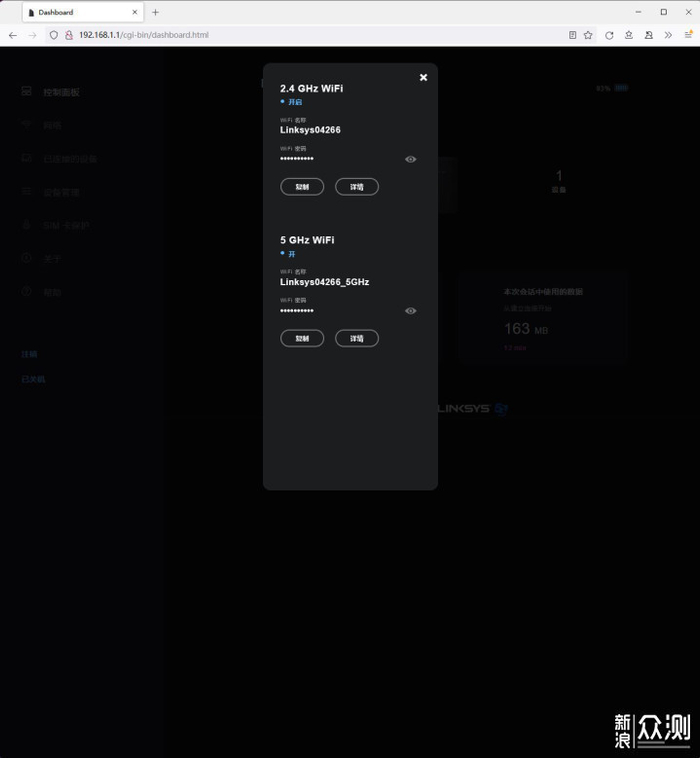Click the 注销 link in sidebar
The image size is (700, 758).
(29, 354)
